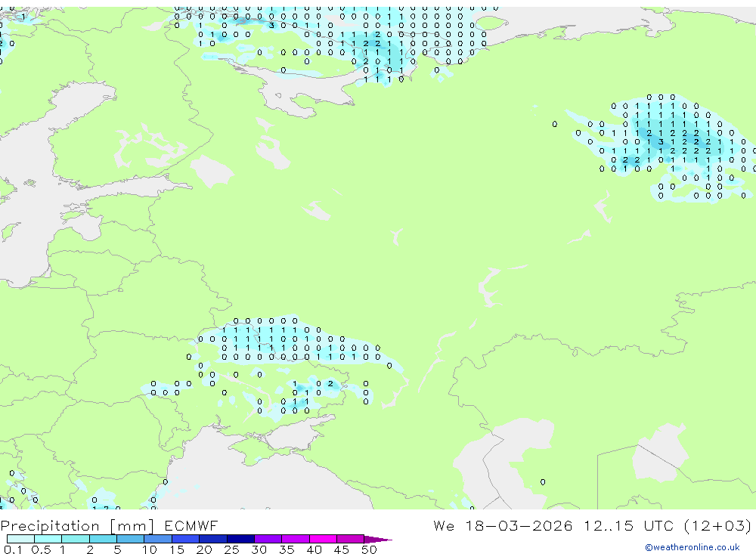Click the 1–2 mm legend color swatch
Viewport: 756px width, 554px height.
(76, 539)
